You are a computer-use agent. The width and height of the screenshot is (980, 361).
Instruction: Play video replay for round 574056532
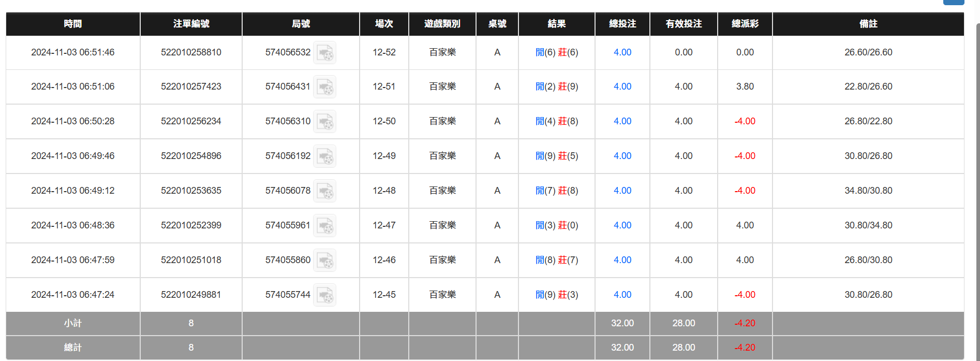coord(325,52)
